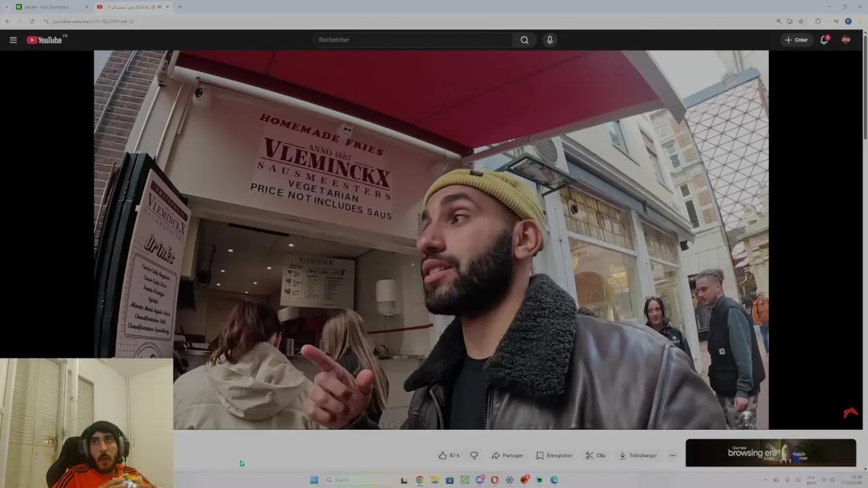Open the Créer button
This screenshot has width=868, height=488.
coord(796,40)
